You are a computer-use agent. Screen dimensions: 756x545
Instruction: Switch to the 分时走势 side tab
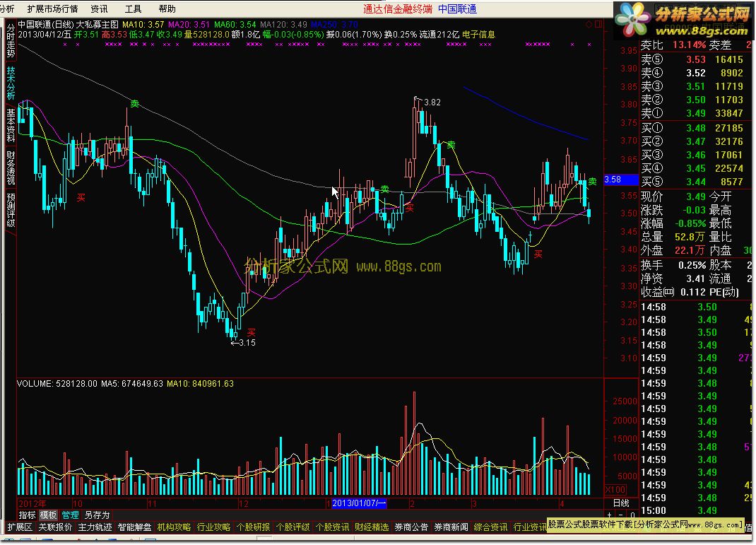pos(11,41)
